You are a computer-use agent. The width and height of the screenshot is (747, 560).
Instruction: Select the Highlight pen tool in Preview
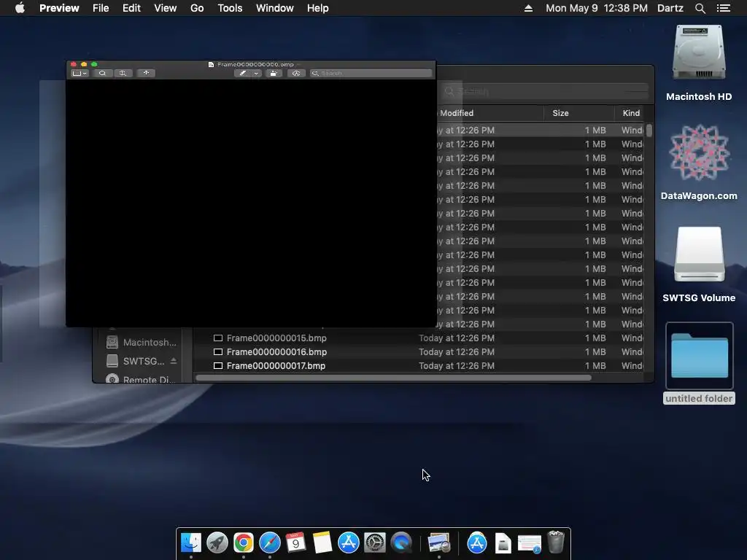pos(243,74)
